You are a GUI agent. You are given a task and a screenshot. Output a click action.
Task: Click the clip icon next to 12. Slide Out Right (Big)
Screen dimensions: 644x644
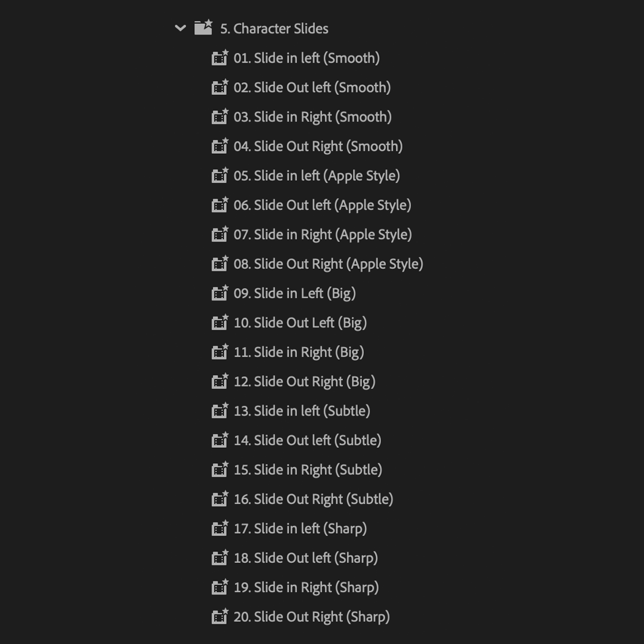click(220, 381)
